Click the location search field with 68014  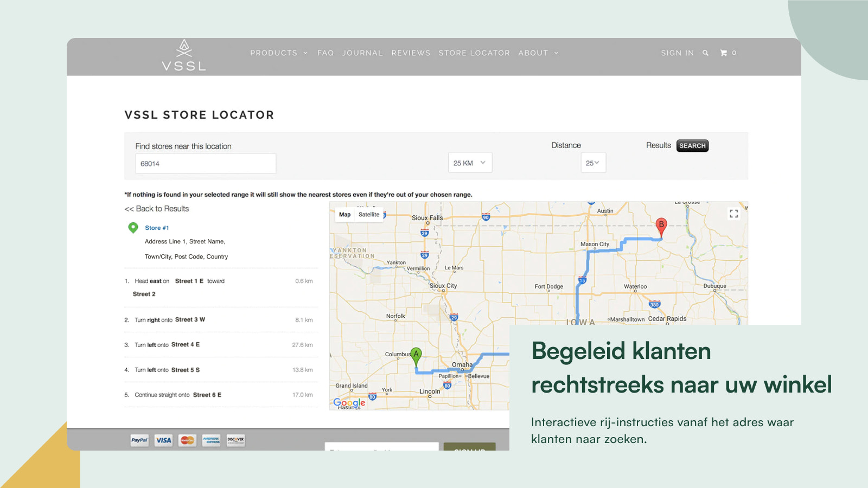(206, 163)
